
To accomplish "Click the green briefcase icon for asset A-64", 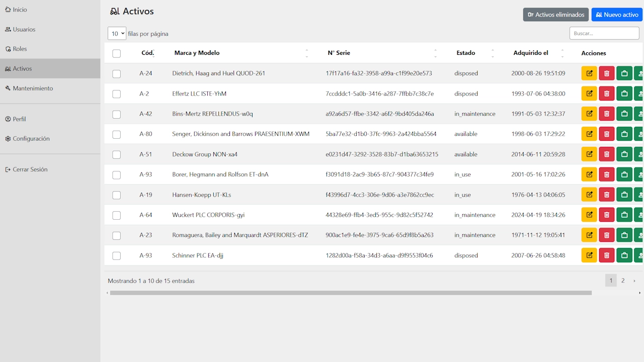I will pos(624,215).
